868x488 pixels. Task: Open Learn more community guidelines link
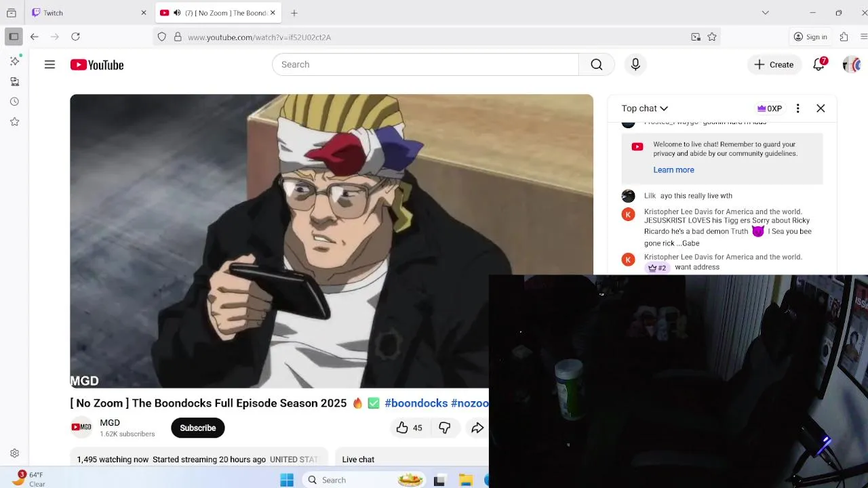[x=673, y=170]
